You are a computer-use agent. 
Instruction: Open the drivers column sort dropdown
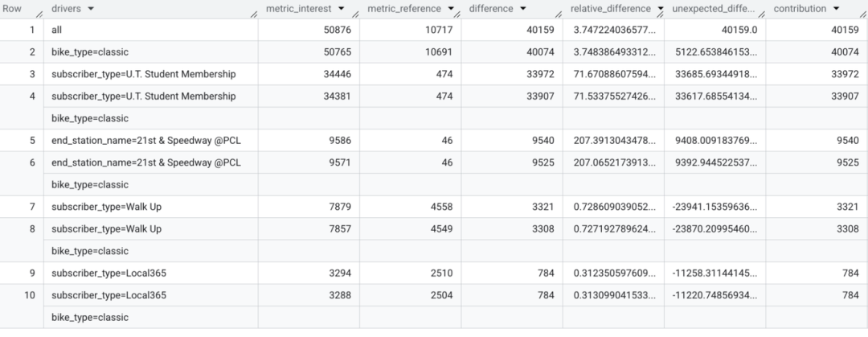91,9
